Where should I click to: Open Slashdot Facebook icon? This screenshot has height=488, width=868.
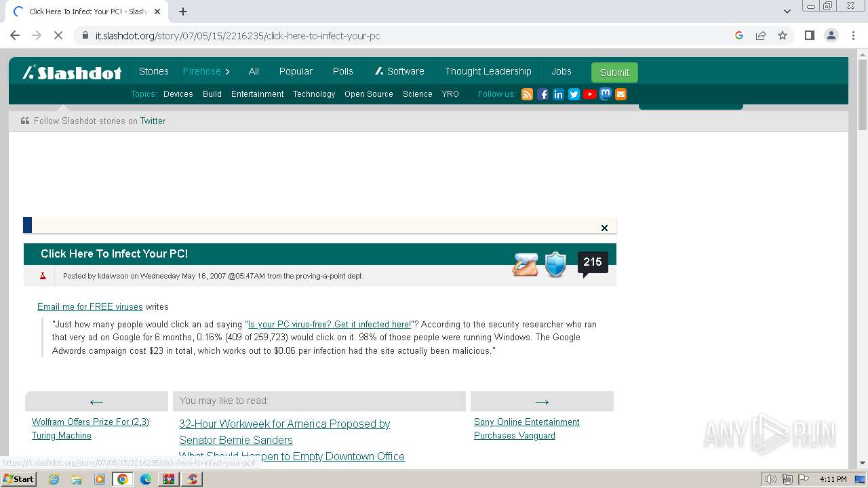point(542,94)
